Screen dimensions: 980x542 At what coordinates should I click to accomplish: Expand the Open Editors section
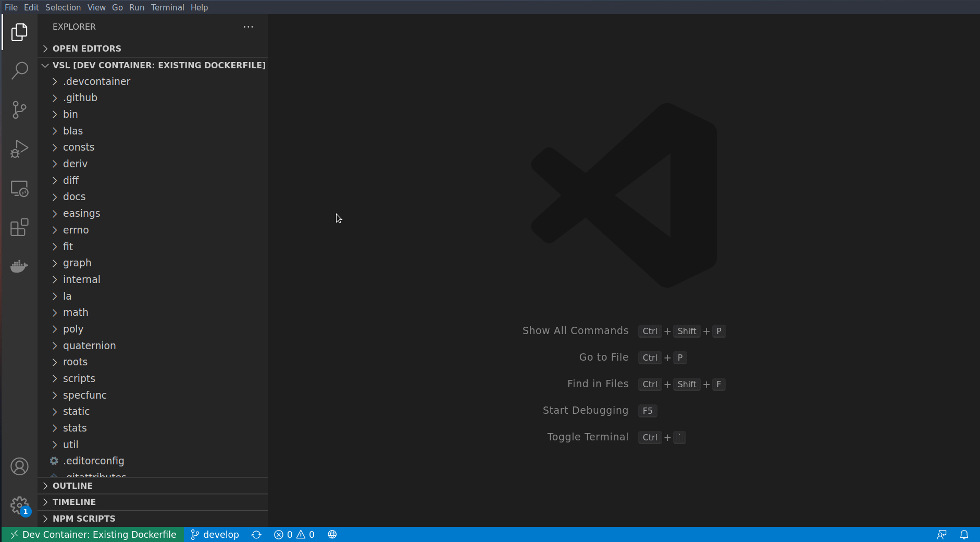pyautogui.click(x=153, y=48)
